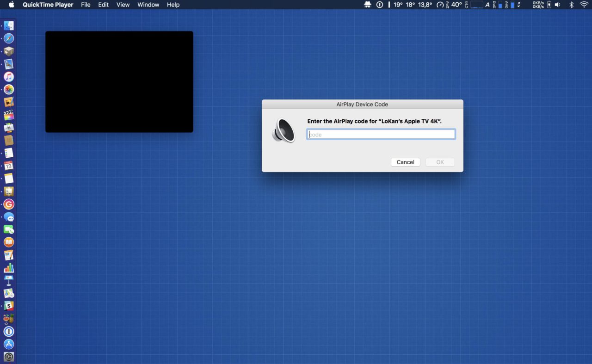Screen dimensions: 592x364
Task: Open the Messages app in Dock
Action: [x=9, y=217]
